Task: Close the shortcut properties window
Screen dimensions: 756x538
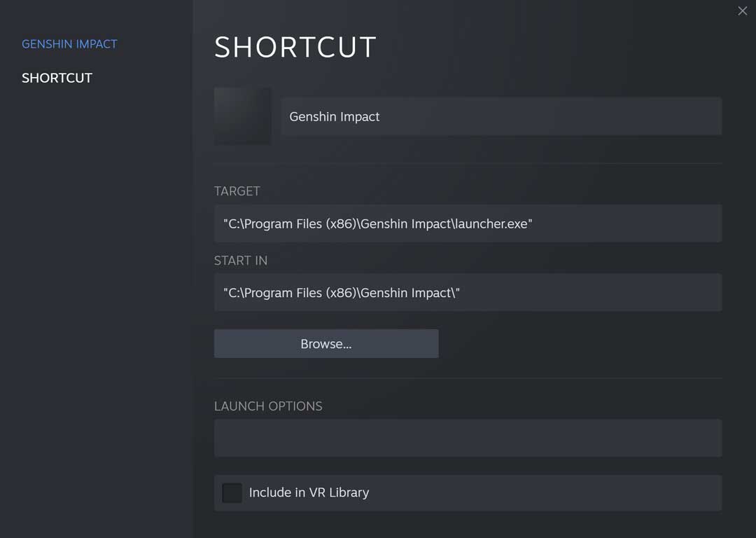Action: pos(742,11)
